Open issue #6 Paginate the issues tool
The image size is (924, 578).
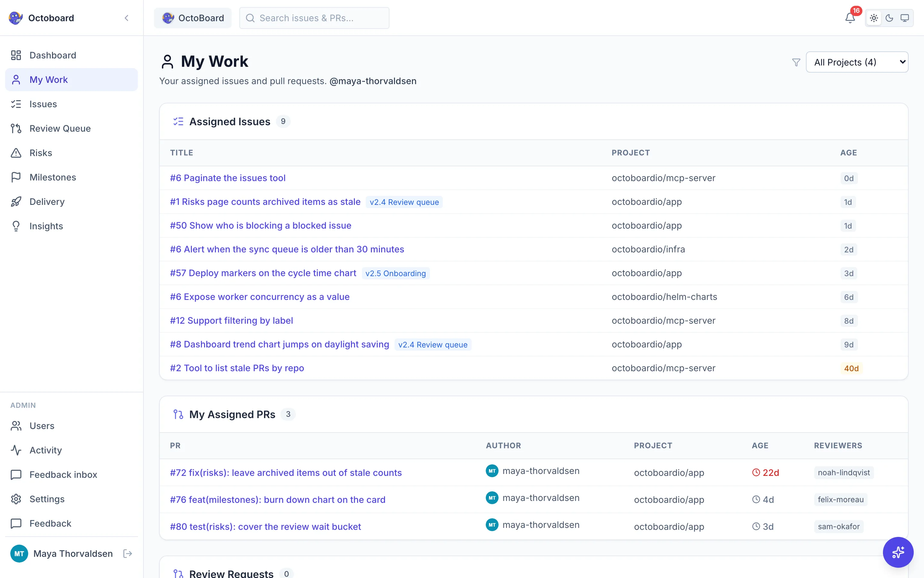point(227,178)
